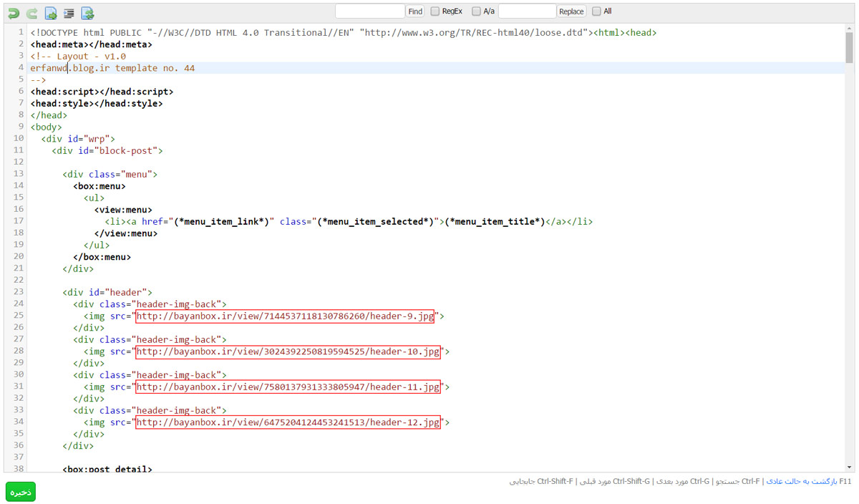Enable the RegEx checkbox
859x504 pixels.
tap(435, 11)
